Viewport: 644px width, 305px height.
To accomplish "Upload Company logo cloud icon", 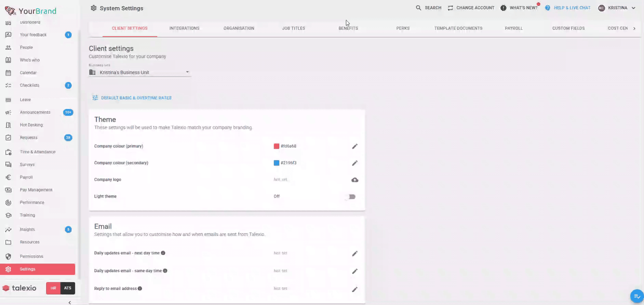I will point(355,180).
